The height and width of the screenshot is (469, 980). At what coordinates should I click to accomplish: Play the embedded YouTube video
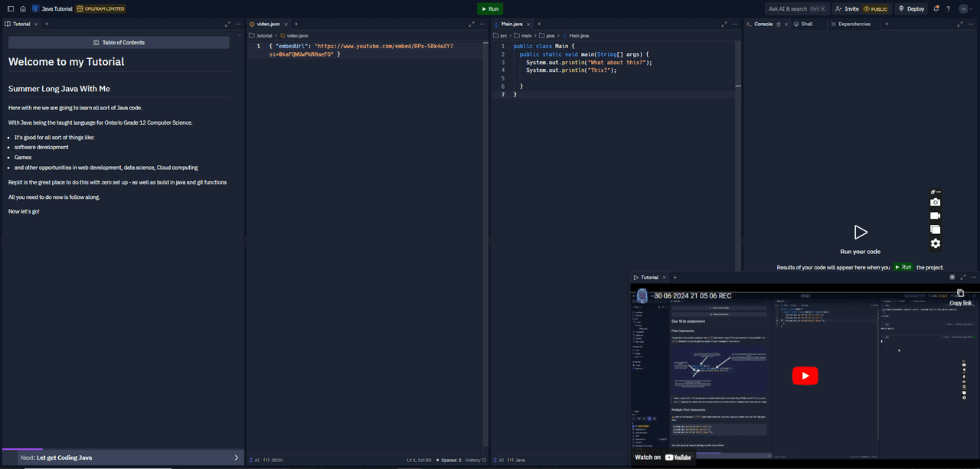tap(805, 376)
